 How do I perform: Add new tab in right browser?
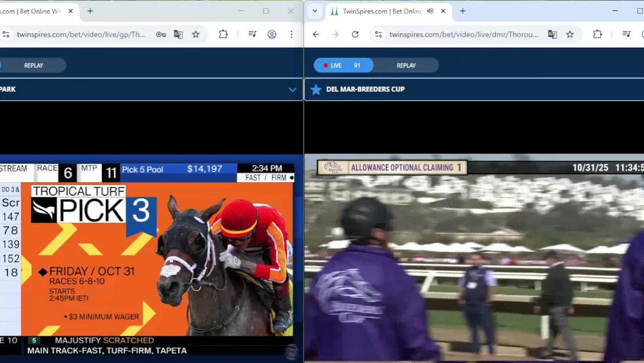[463, 11]
